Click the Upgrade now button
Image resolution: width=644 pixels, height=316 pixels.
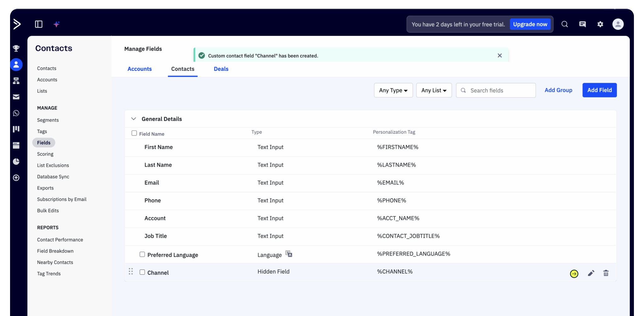click(530, 24)
